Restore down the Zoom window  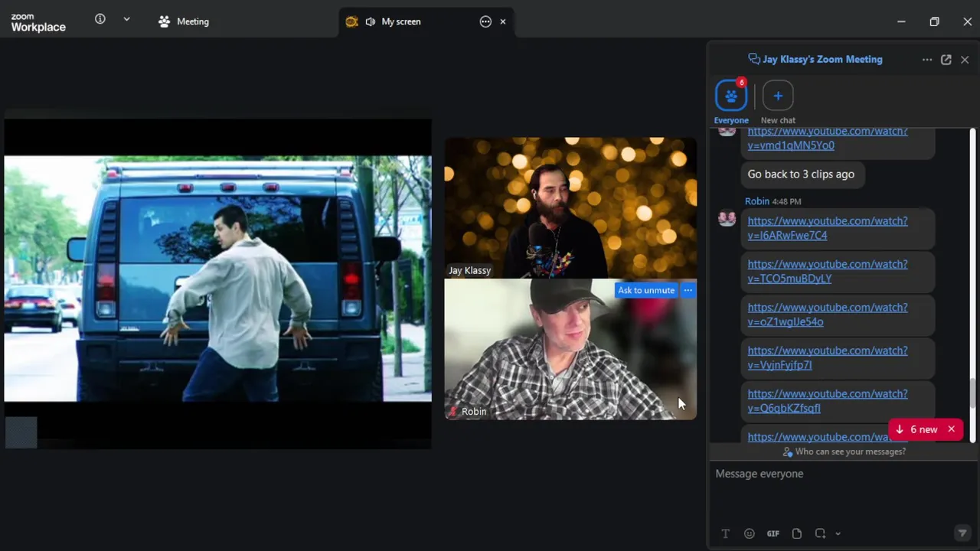point(934,21)
